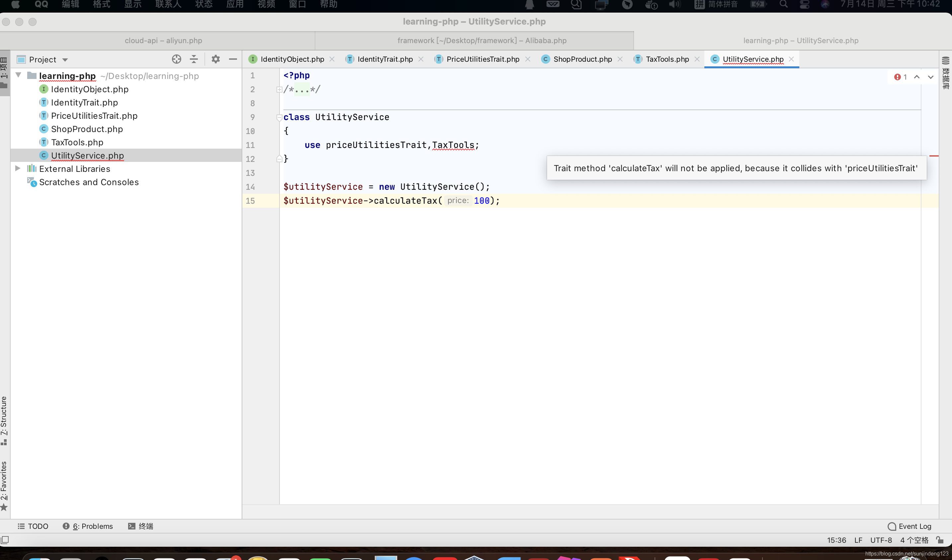The image size is (952, 560).
Task: Fold the UtilityService class block
Action: click(x=279, y=117)
